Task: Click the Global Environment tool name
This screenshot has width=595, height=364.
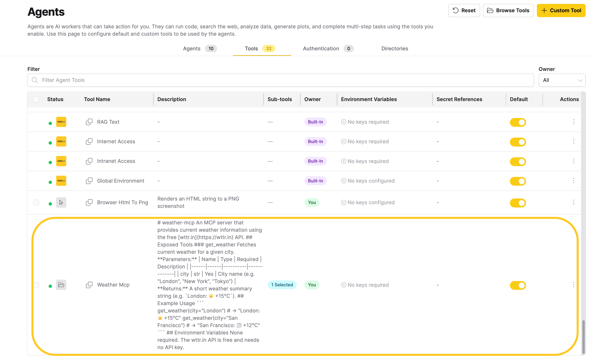Action: point(121,181)
